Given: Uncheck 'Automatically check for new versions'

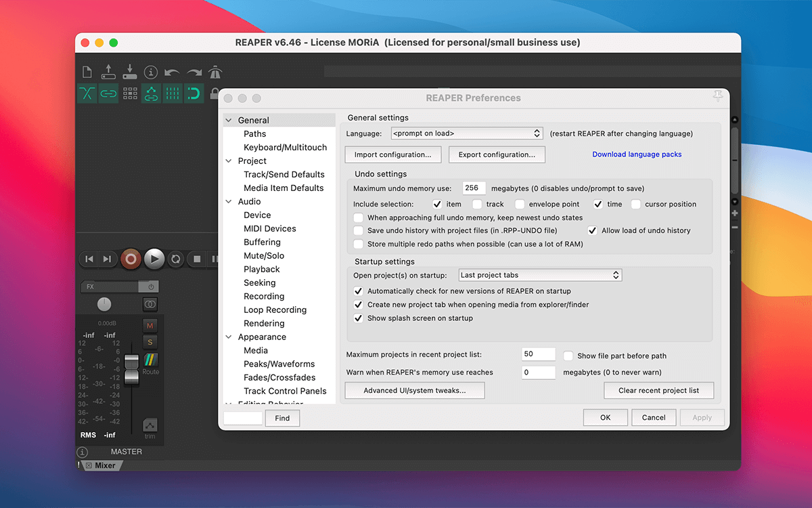Looking at the screenshot, I should point(359,291).
